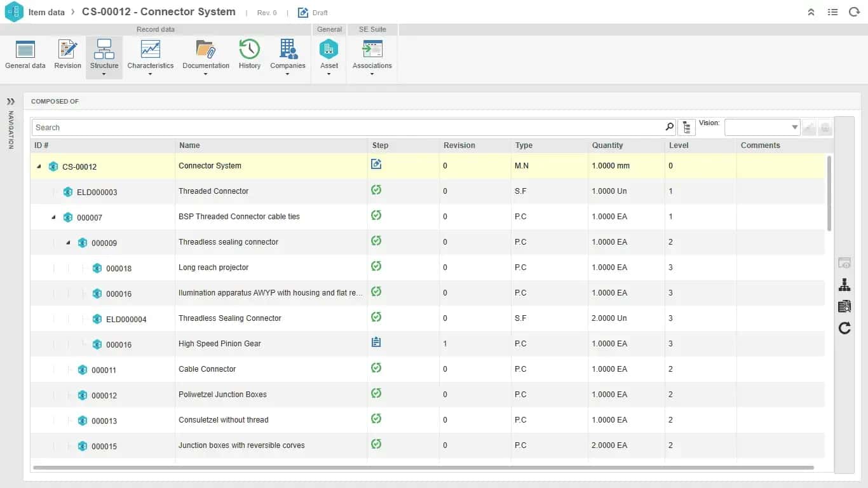Open the General data section
Image resolution: width=868 pixels, height=488 pixels.
click(x=25, y=55)
